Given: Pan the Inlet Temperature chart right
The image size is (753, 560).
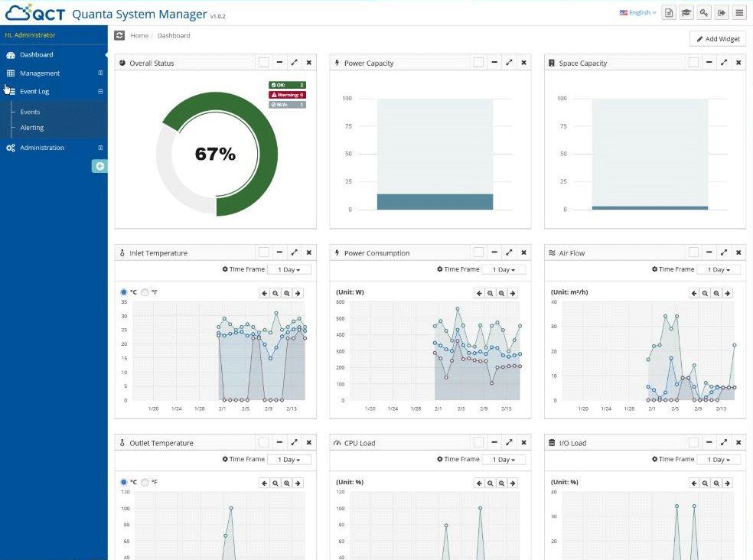Looking at the screenshot, I should [298, 293].
